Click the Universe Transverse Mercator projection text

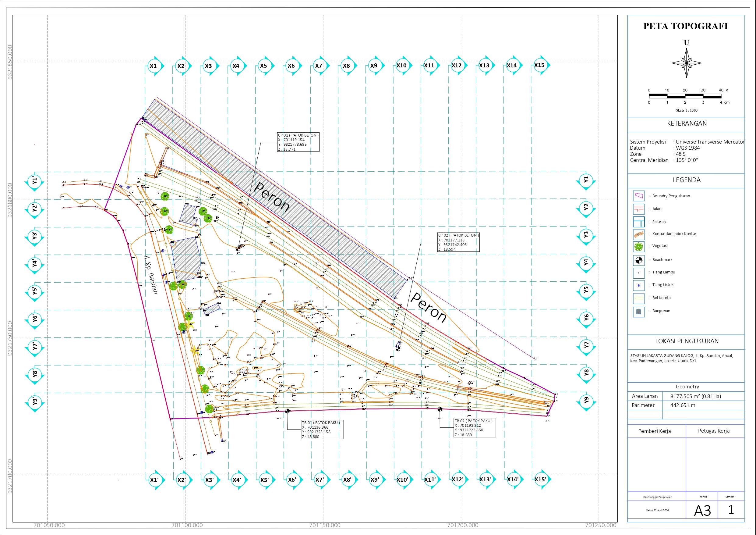coord(710,142)
